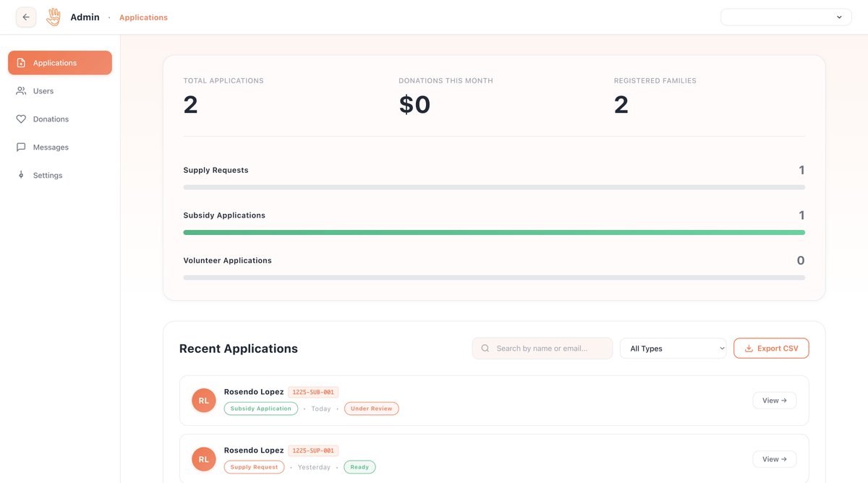This screenshot has height=483, width=868.
Task: Click the 1225-SUB-001 ID tag
Action: click(313, 392)
